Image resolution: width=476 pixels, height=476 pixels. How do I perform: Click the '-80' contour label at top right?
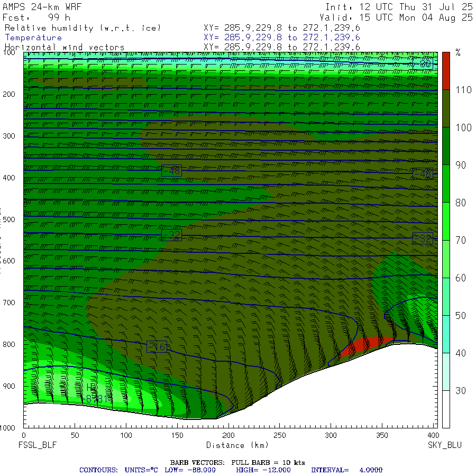point(423,64)
